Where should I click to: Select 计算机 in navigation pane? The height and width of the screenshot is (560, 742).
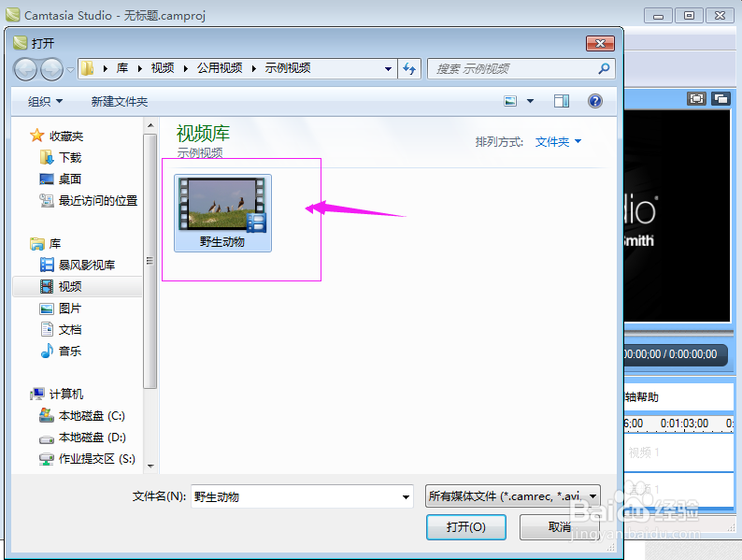coord(57,394)
